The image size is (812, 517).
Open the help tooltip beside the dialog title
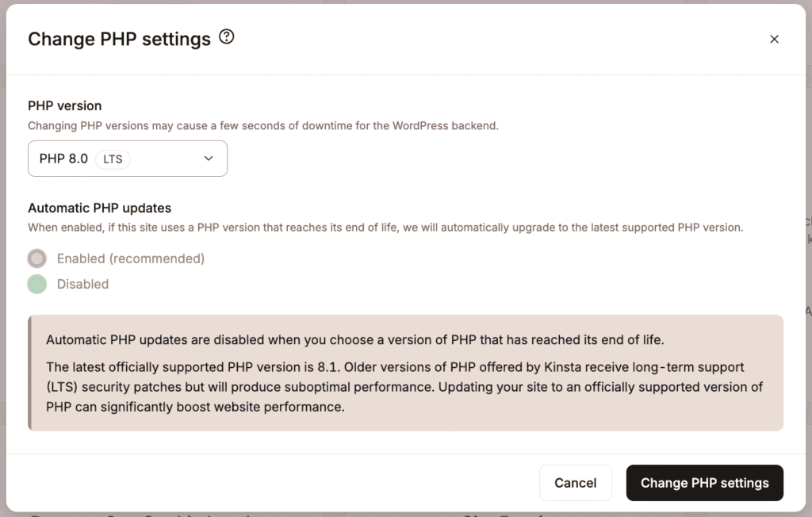pos(226,36)
